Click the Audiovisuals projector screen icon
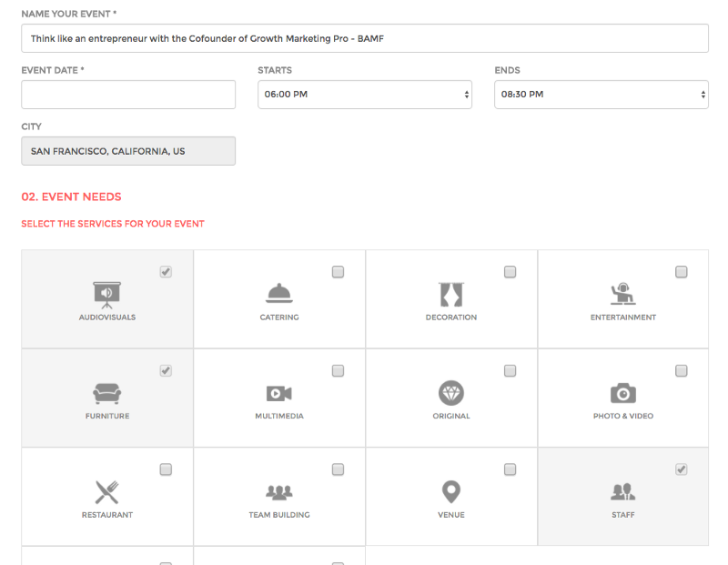 (x=106, y=295)
